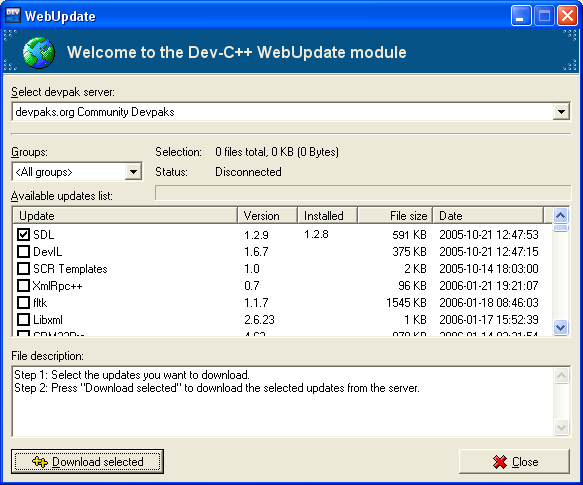Uncheck the SDL update checkbox
Image resolution: width=583 pixels, height=485 pixels.
[23, 234]
